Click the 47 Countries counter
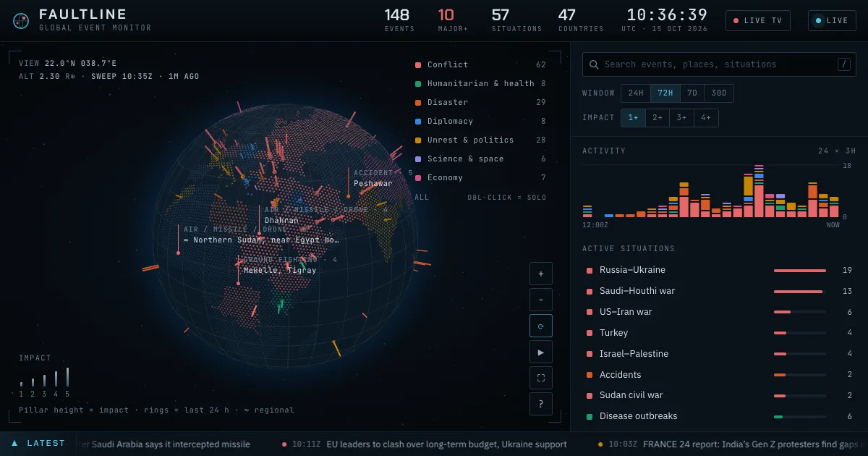Image resolution: width=868 pixels, height=456 pixels. coord(581,20)
